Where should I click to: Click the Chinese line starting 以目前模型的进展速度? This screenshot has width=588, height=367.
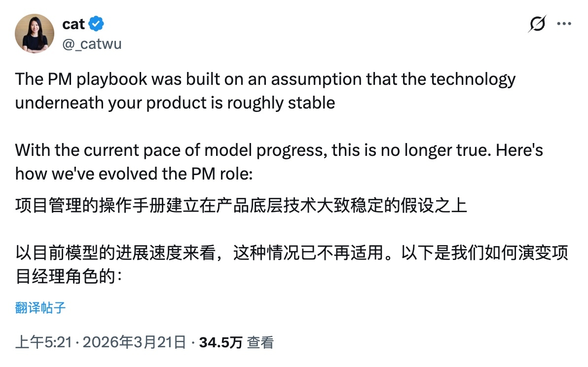click(x=292, y=253)
